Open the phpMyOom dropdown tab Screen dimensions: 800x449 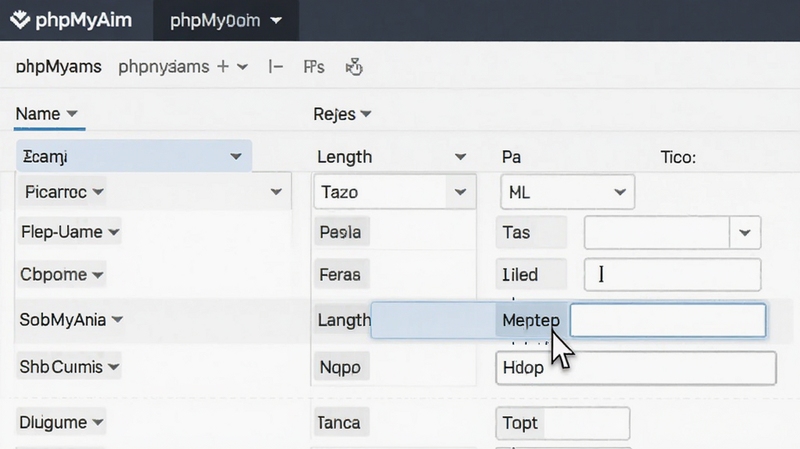click(226, 20)
